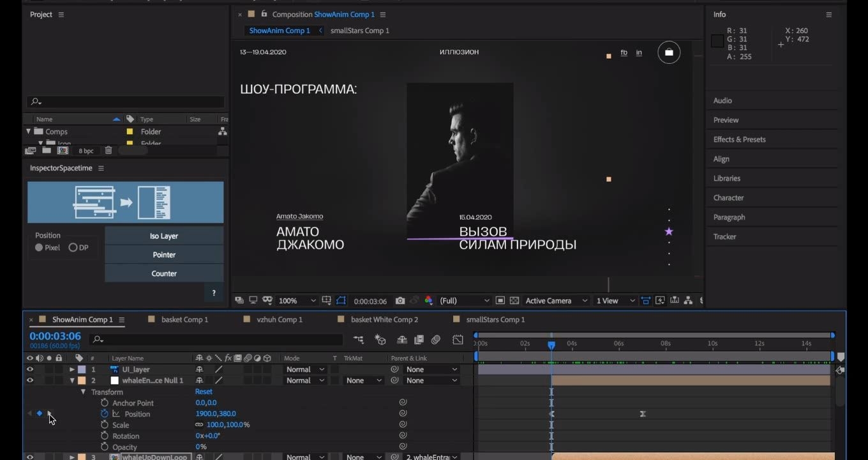Toggle transparency grid in composition viewer
868x460 pixels.
514,301
